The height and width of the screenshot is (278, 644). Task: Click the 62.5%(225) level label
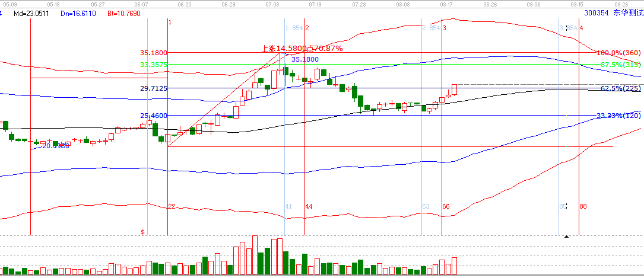tap(620, 88)
